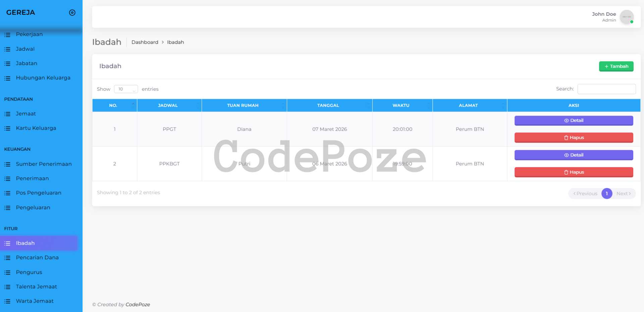Click the list icon beside Jadwal
644x312 pixels.
[x=7, y=49]
